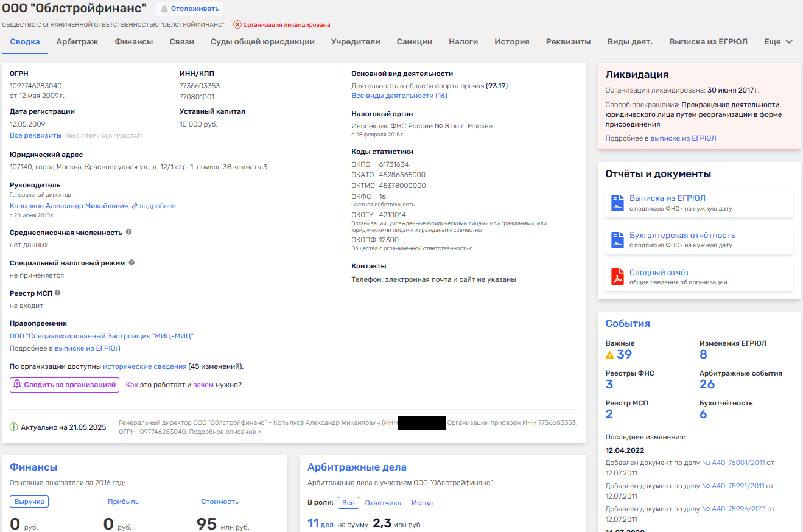Screen dimensions: 803x532
Task: Filter arbitration cases by Ответчика
Action: [x=383, y=503]
